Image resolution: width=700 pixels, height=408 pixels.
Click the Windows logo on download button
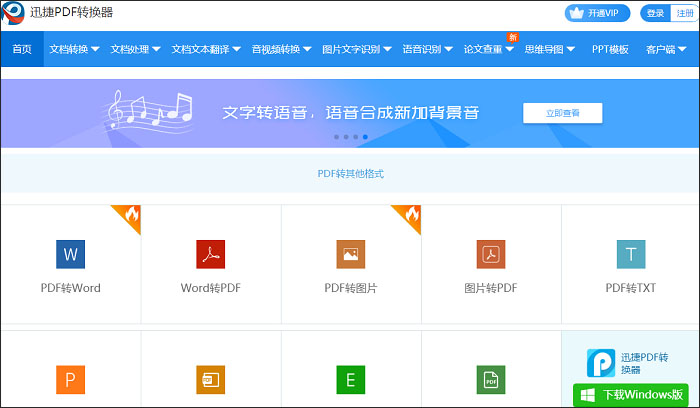(588, 395)
